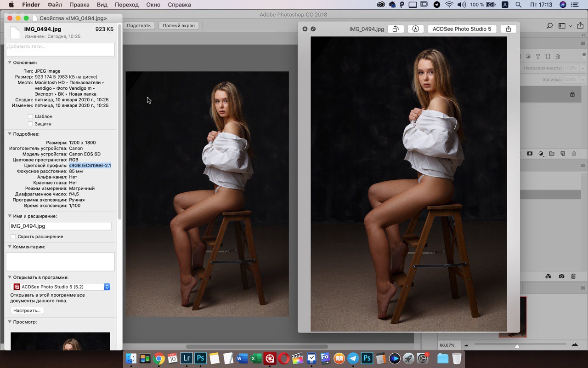Click the Photoshop search magnifier icon

(x=549, y=26)
